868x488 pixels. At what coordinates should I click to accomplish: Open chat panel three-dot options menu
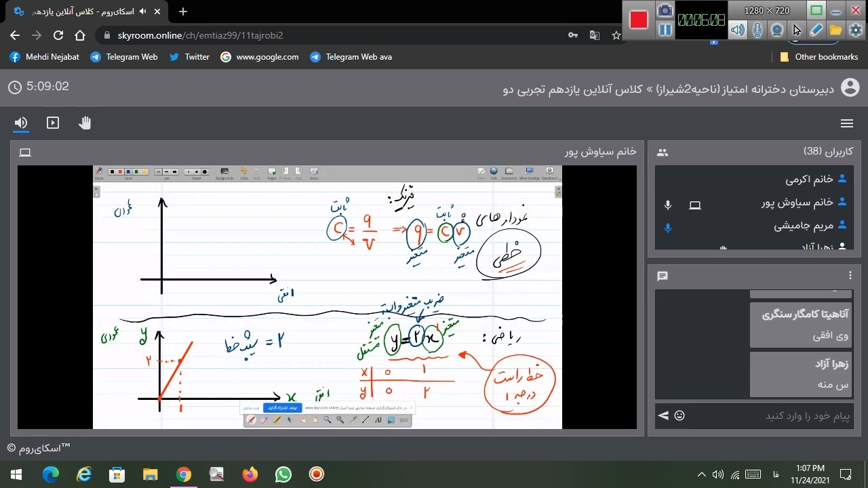(850, 275)
